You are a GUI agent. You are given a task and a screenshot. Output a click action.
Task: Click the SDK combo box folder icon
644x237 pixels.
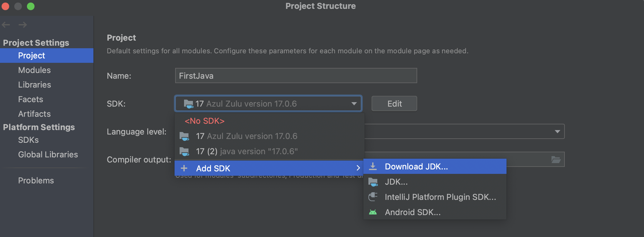[188, 104]
